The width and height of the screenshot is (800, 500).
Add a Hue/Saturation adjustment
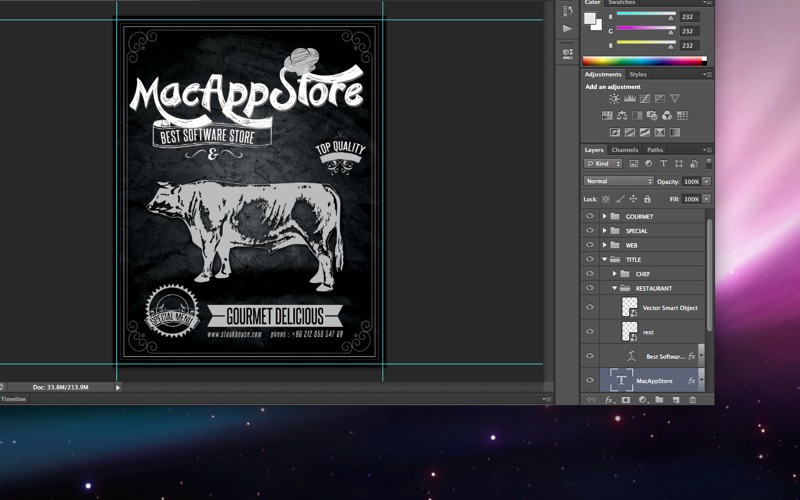coord(607,115)
